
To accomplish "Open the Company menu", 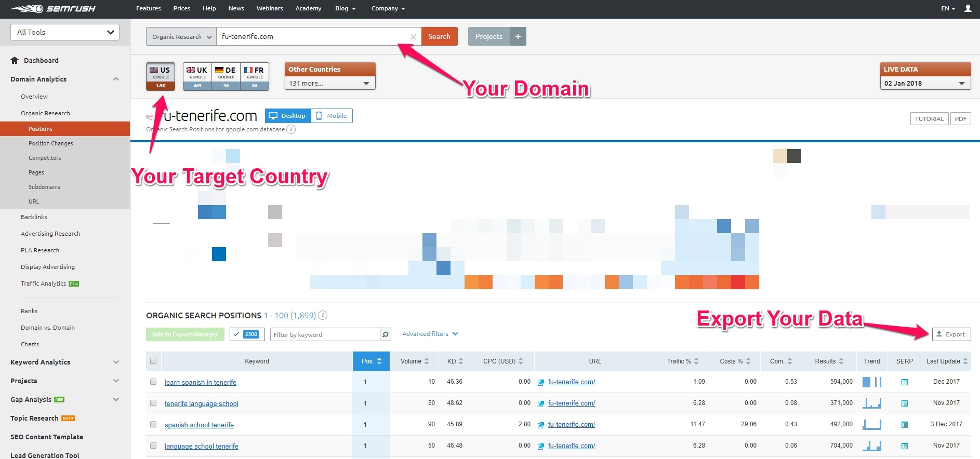I will click(388, 8).
